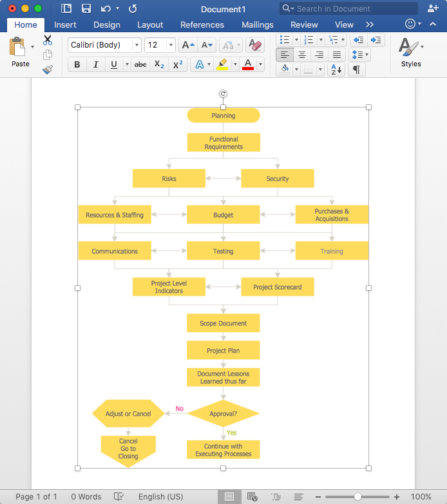
Task: Toggle center text alignment
Action: coord(302,55)
